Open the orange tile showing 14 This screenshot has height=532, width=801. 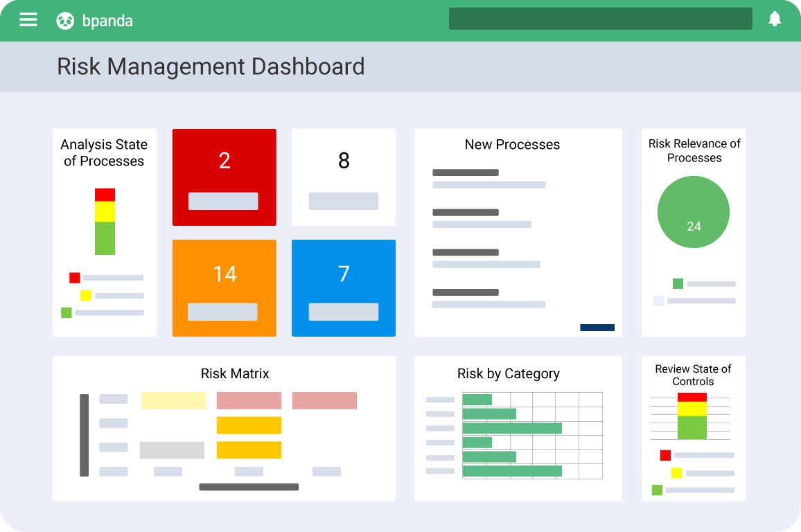225,288
